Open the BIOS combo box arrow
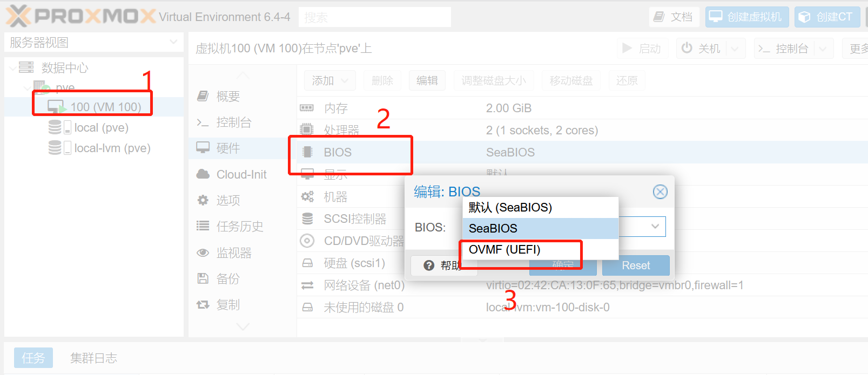The height and width of the screenshot is (375, 868). click(655, 227)
